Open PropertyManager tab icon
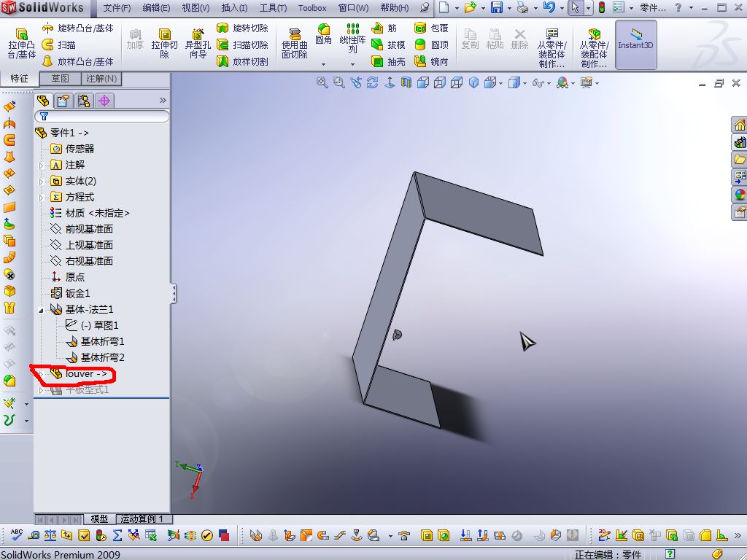The width and height of the screenshot is (747, 560). (x=63, y=101)
